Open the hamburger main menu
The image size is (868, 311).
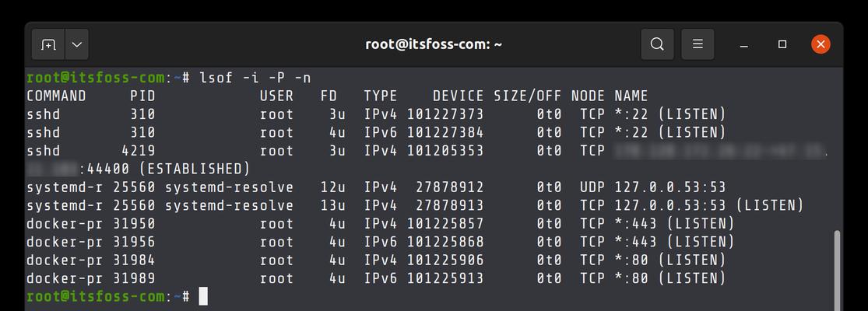[698, 44]
